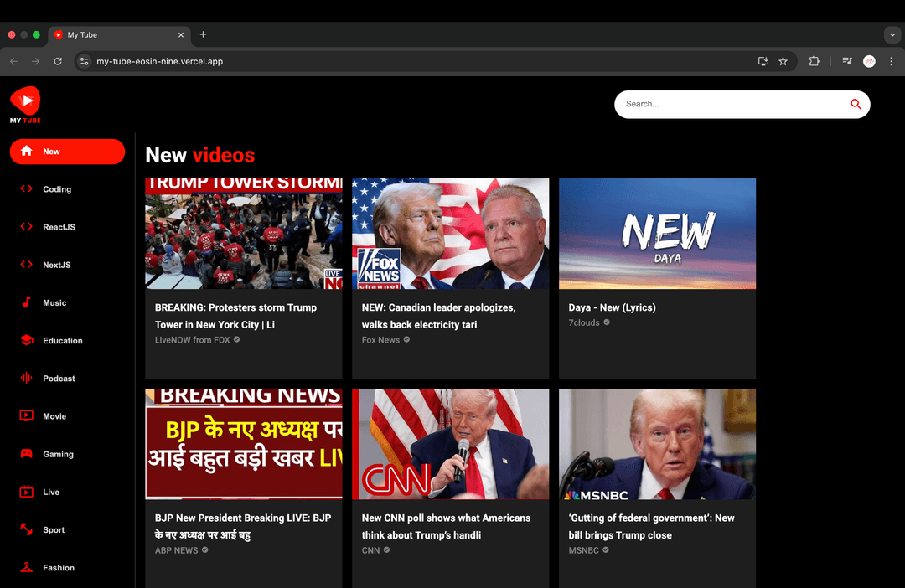Click the NextJS code-brackets icon
905x588 pixels.
tap(27, 265)
